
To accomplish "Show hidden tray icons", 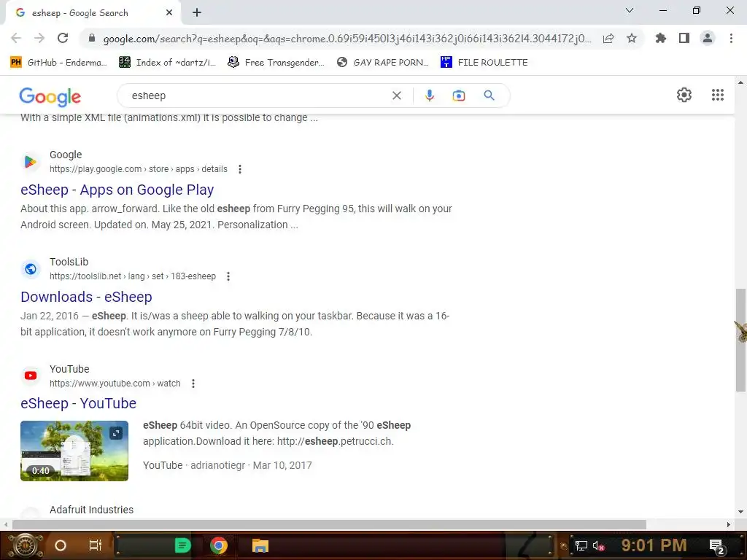I will point(564,545).
